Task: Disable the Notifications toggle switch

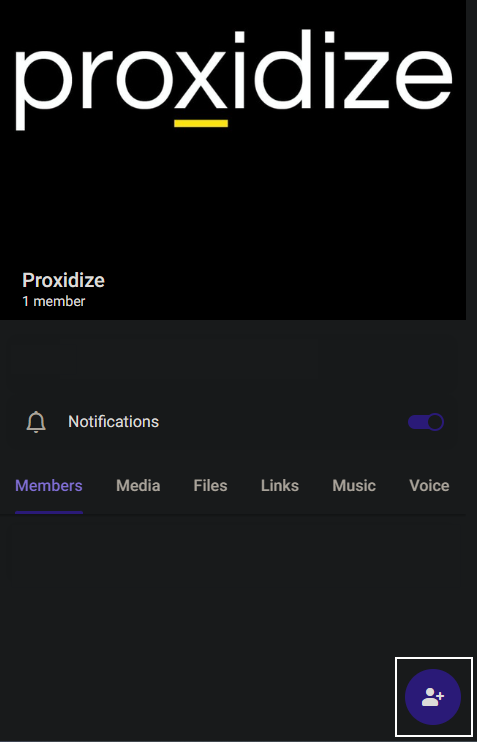Action: 426,422
